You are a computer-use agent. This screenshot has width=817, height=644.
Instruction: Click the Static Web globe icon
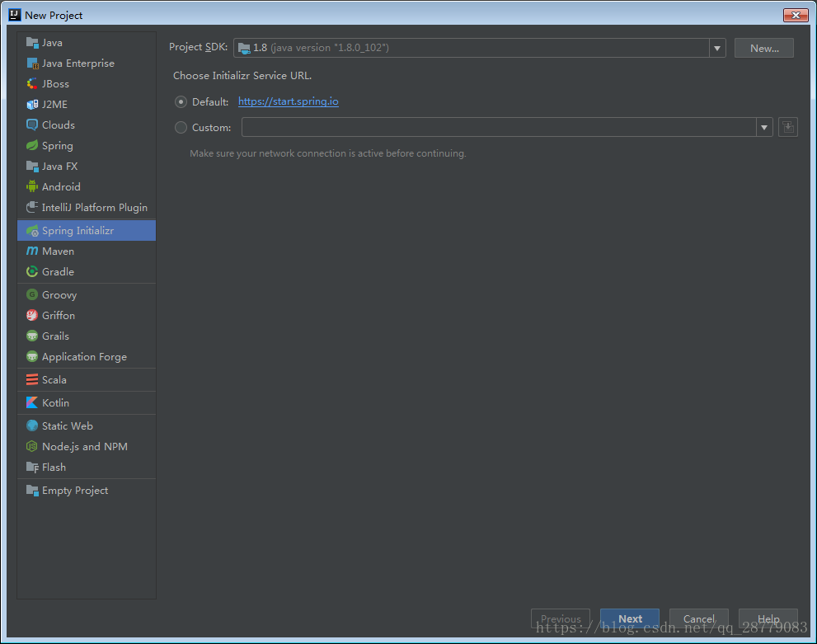(x=32, y=426)
